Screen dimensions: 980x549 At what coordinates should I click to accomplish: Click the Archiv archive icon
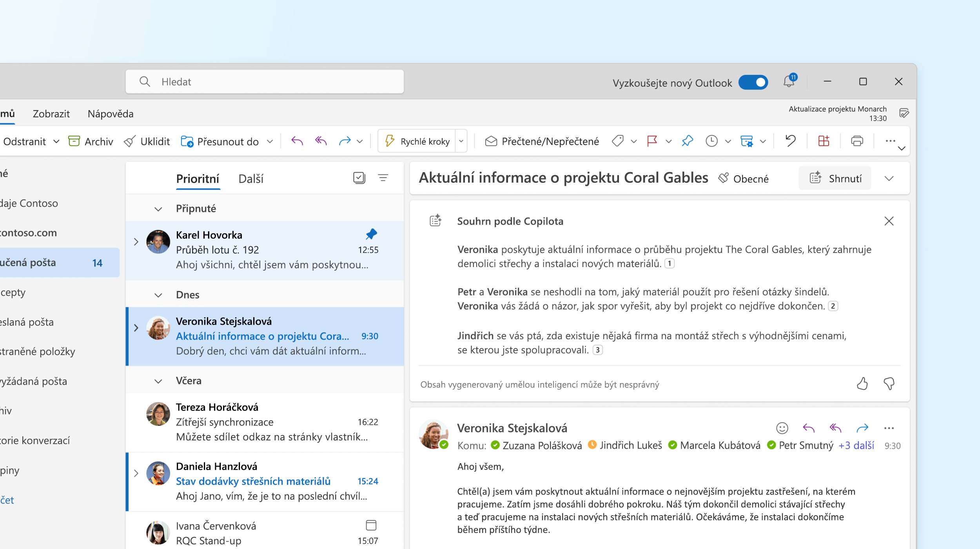74,141
